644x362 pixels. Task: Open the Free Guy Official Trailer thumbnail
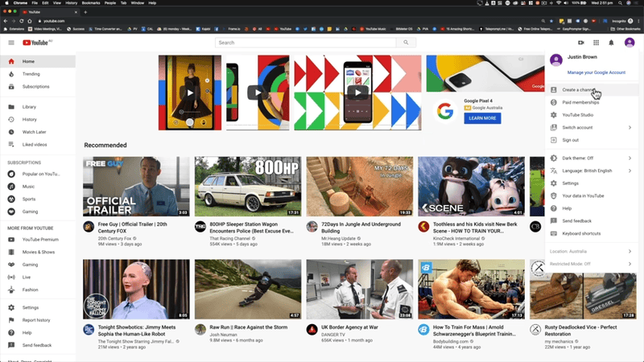pyautogui.click(x=136, y=187)
